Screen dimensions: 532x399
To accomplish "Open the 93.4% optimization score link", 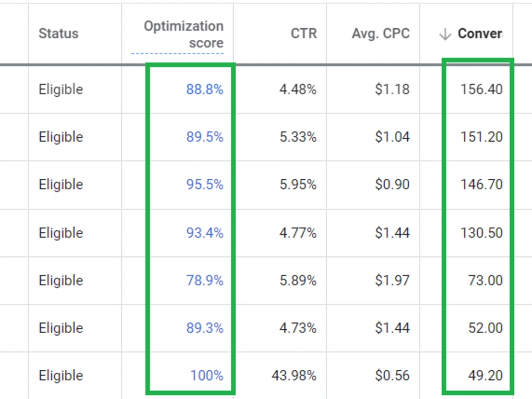I will tap(205, 233).
